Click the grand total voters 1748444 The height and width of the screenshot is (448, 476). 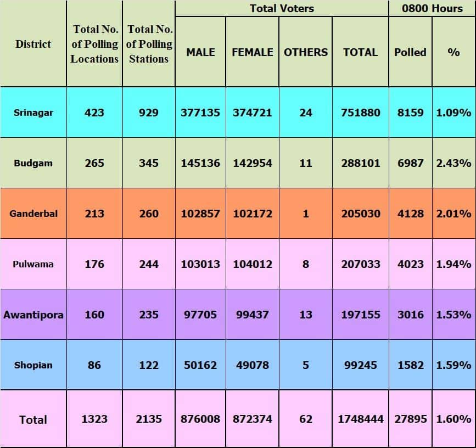tap(360, 419)
